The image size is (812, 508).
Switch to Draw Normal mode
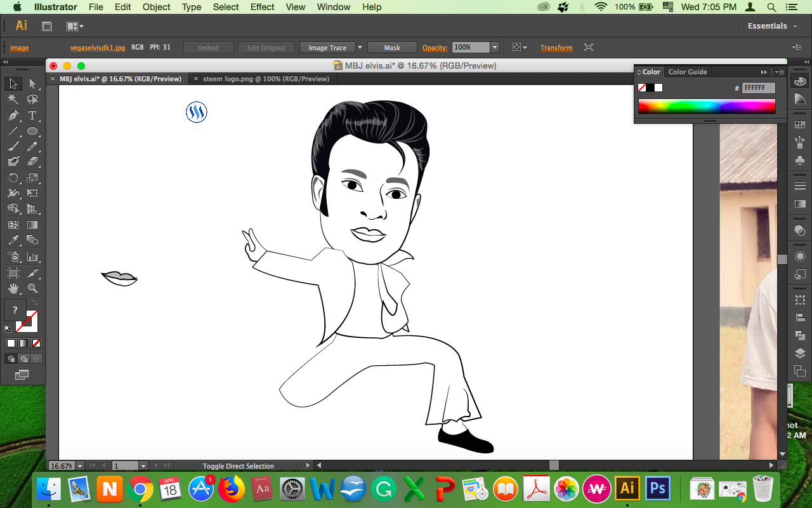[11, 359]
